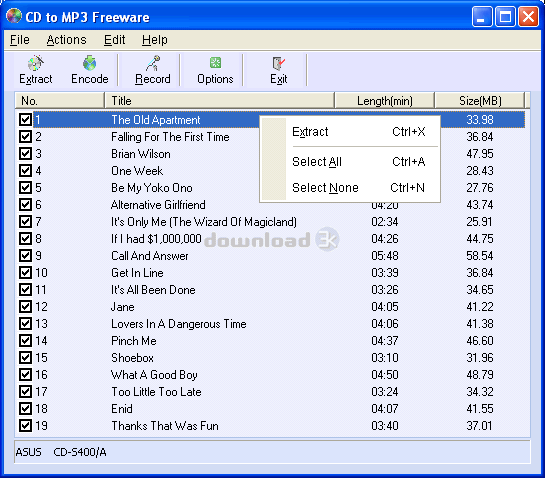Sort by the Title column header
The width and height of the screenshot is (545, 478).
click(219, 101)
